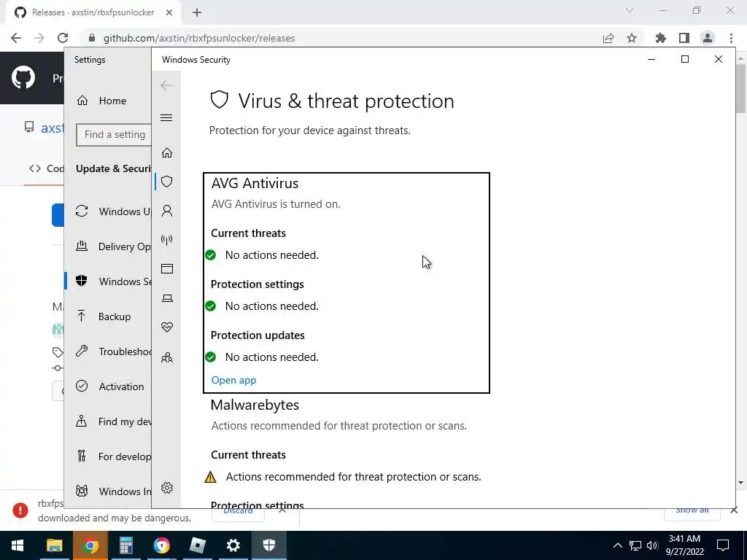The image size is (747, 560).
Task: Click the Malwarebytes section heading
Action: point(255,405)
